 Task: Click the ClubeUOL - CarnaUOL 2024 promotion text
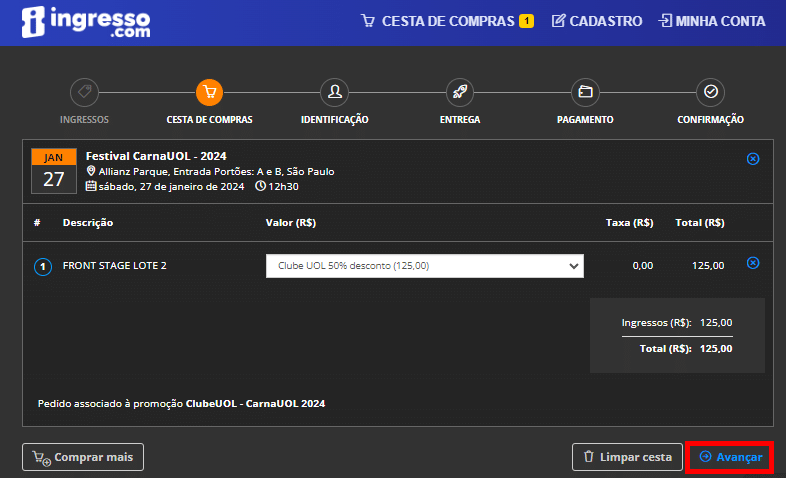tap(255, 404)
